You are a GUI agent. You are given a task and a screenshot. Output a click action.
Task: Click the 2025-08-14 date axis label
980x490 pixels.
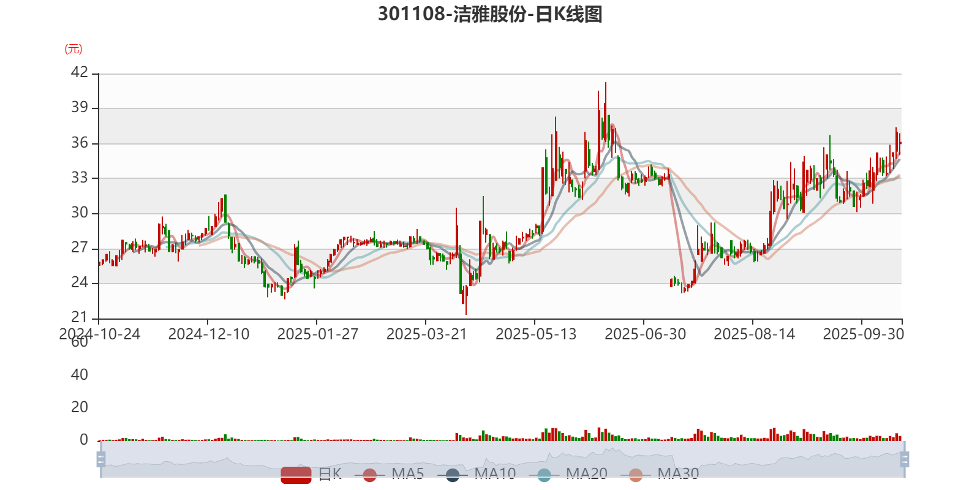pyautogui.click(x=754, y=334)
